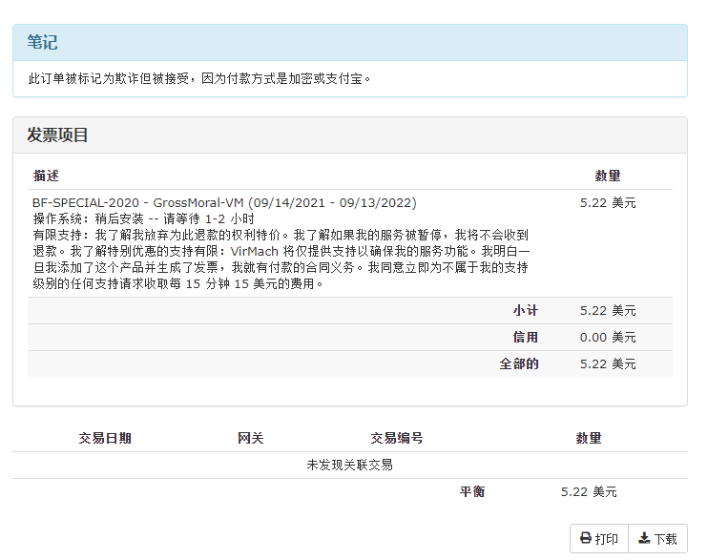Select the 笔记 panel heading

tap(42, 43)
